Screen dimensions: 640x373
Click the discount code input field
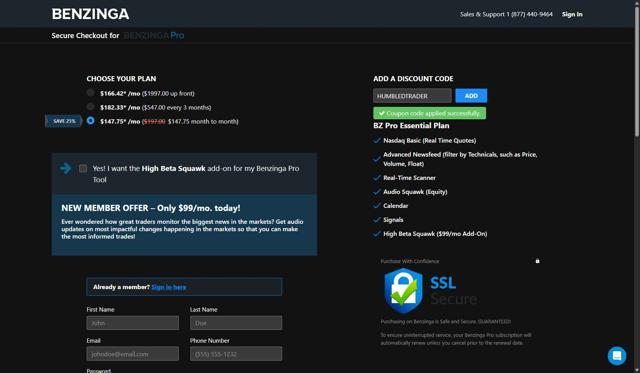coord(412,95)
